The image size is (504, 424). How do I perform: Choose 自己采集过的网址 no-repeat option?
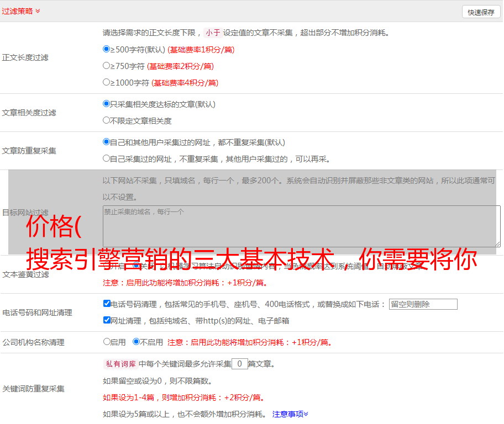tap(107, 158)
